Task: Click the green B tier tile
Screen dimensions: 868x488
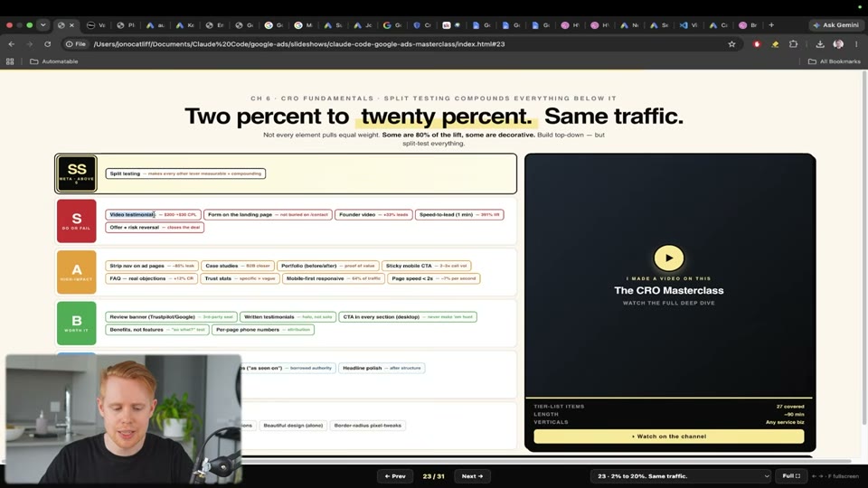Action: click(x=76, y=324)
